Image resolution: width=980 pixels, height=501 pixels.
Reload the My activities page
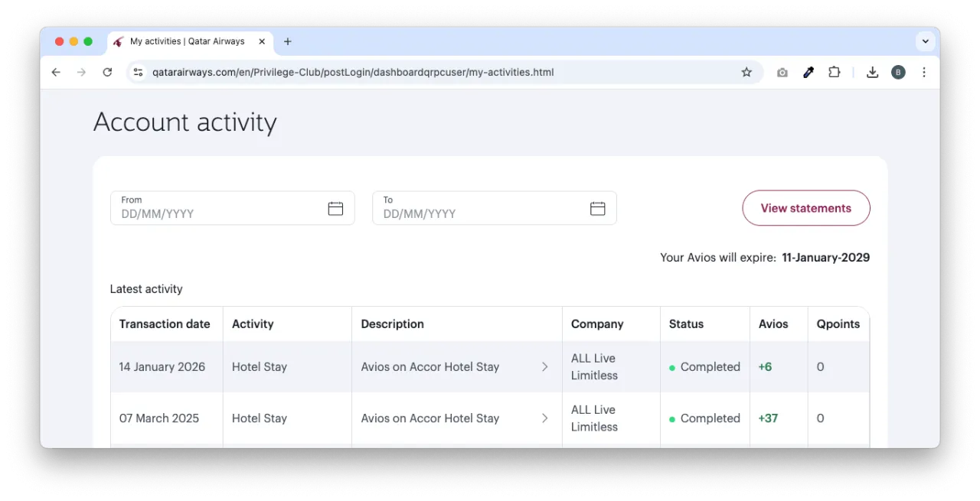coord(107,72)
